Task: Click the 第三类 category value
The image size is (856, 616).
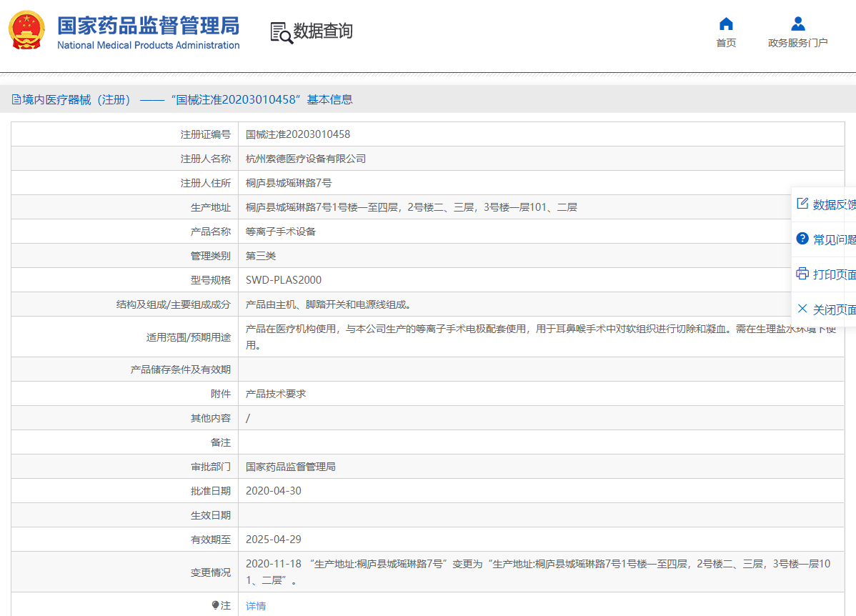Action: 260,256
